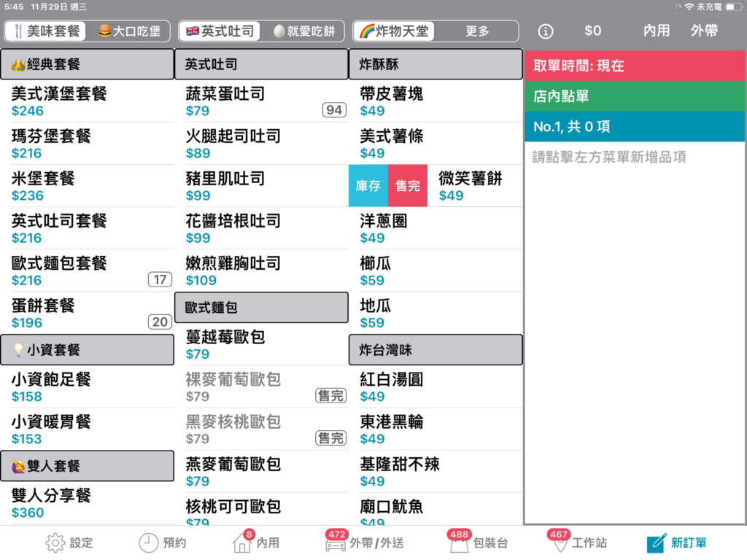
Task: Tap the 店內點單 green bar
Action: [x=635, y=96]
